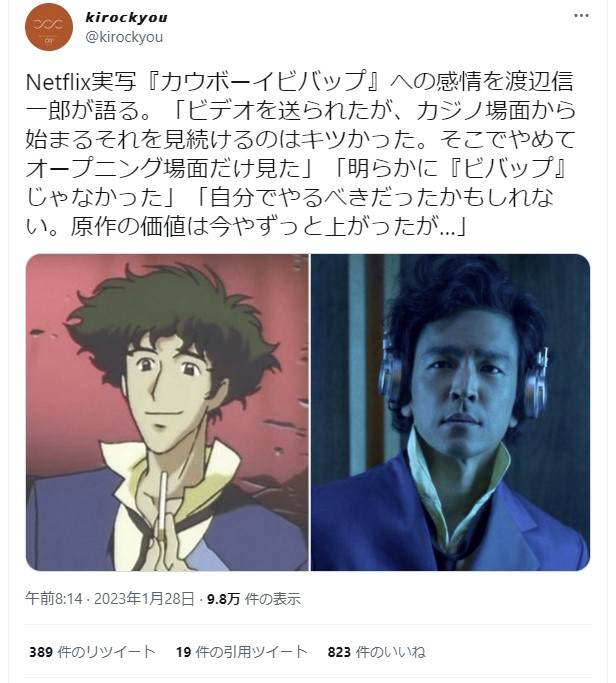
Task: Show the 19 件の引用ツイート list
Action: pos(242,652)
